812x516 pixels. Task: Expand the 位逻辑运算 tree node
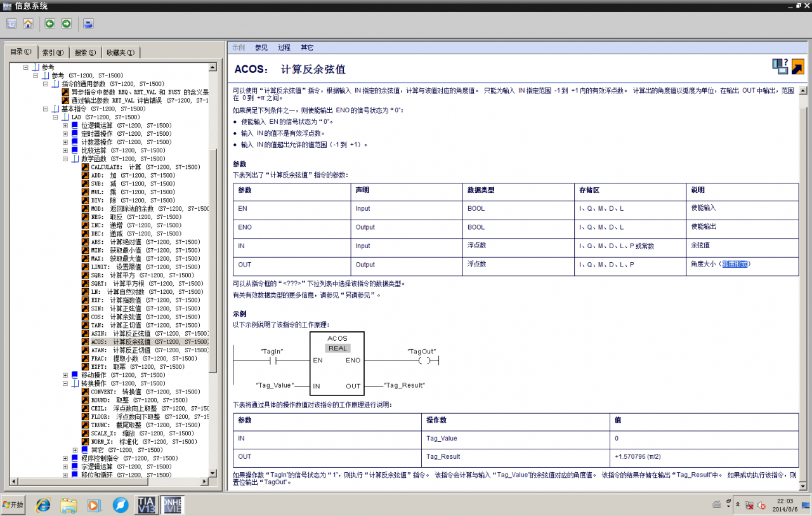coord(65,125)
